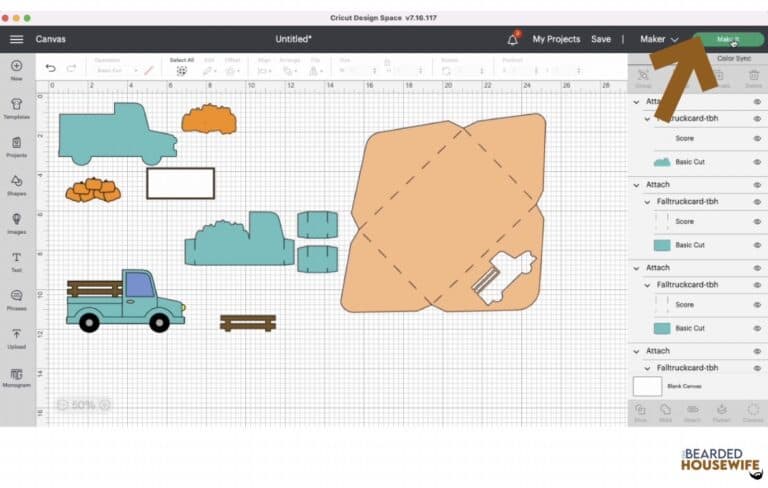Open the Shapes tool
Screen dimensions: 768x488
(x=16, y=185)
